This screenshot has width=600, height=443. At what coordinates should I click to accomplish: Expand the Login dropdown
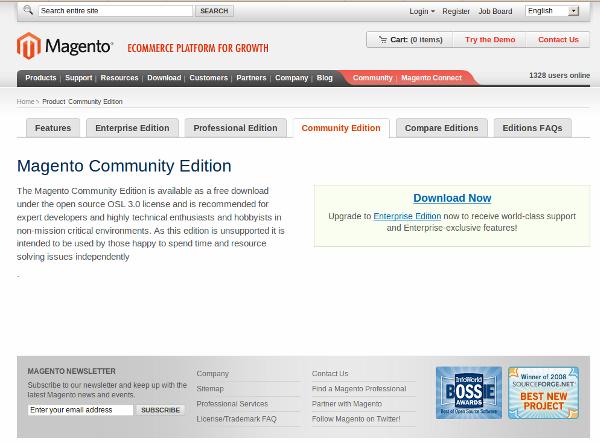point(422,11)
